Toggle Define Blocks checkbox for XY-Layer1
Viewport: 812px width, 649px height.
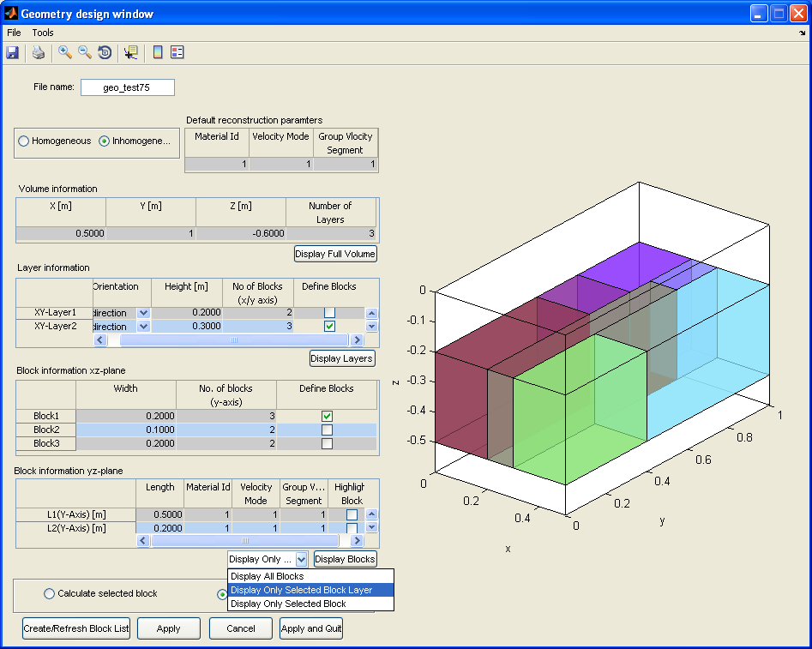329,312
